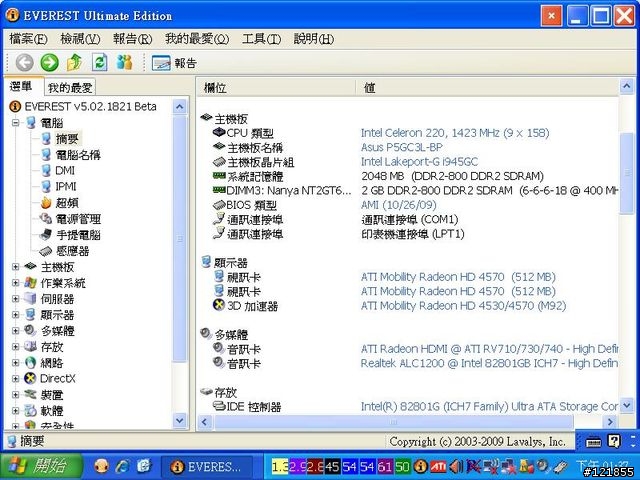Viewport: 640px width, 480px height.
Task: Open the 我的最愛(O) menu
Action: pyautogui.click(x=197, y=39)
